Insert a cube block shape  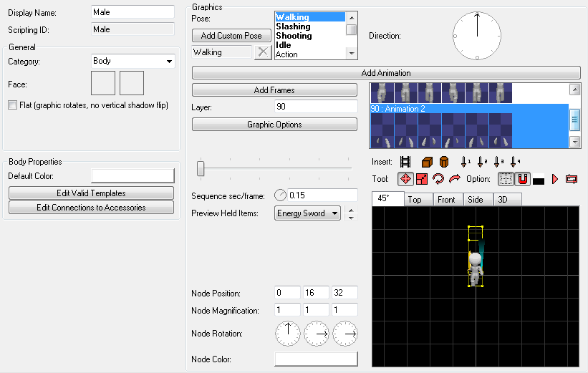(x=427, y=162)
